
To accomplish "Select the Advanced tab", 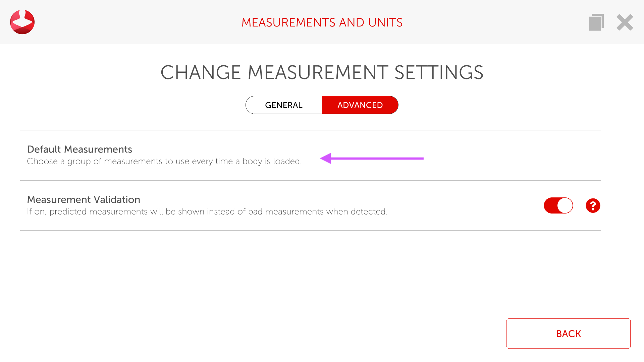I will coord(360,105).
